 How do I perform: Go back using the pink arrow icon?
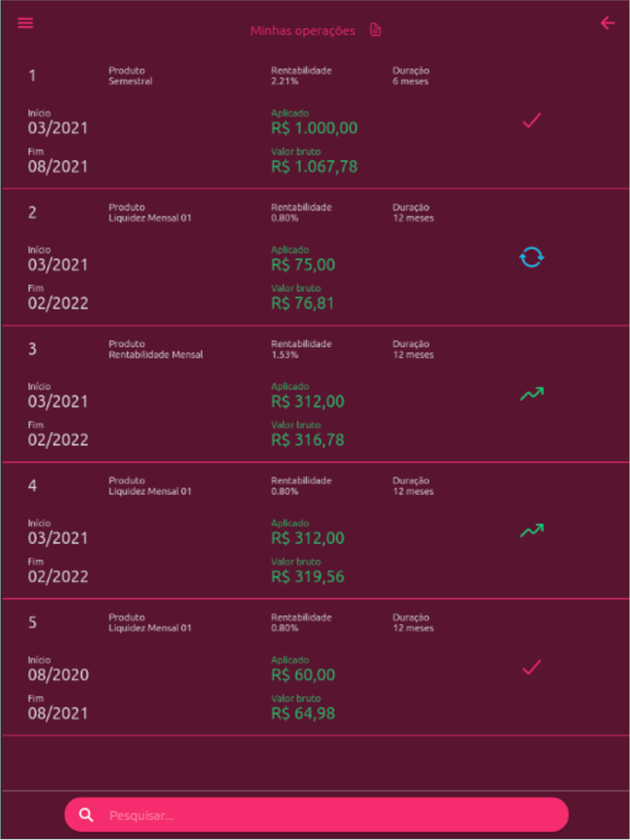(607, 23)
